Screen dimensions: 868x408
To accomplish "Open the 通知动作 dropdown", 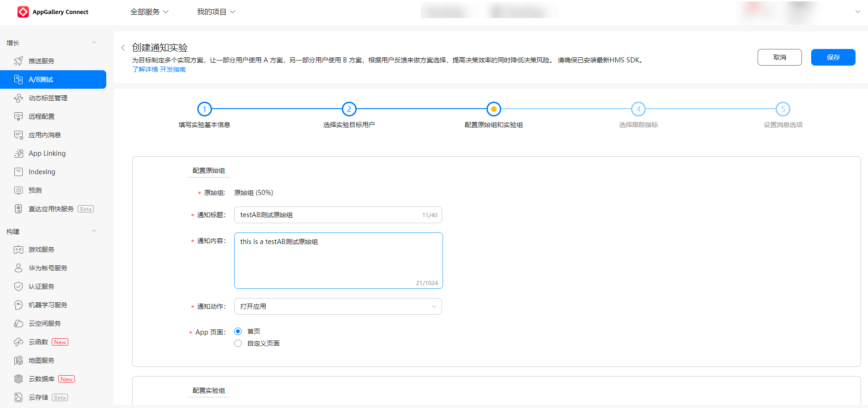I will (338, 306).
